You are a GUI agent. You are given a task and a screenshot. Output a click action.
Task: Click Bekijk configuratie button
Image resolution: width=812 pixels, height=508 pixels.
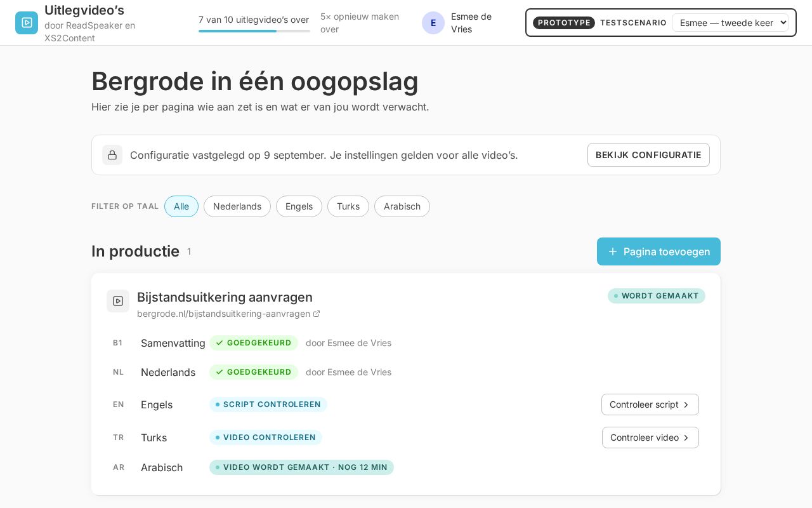(648, 155)
